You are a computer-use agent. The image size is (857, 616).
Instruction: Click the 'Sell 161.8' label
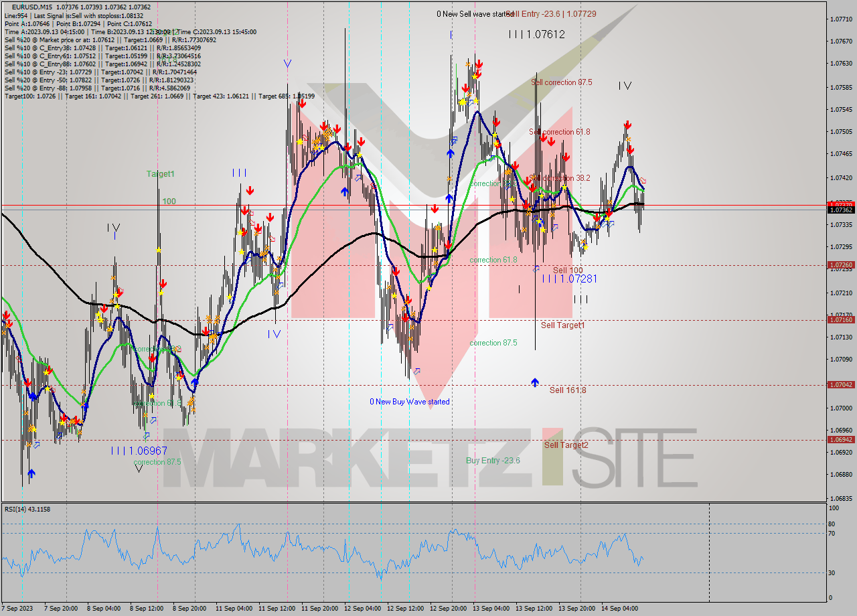[568, 390]
